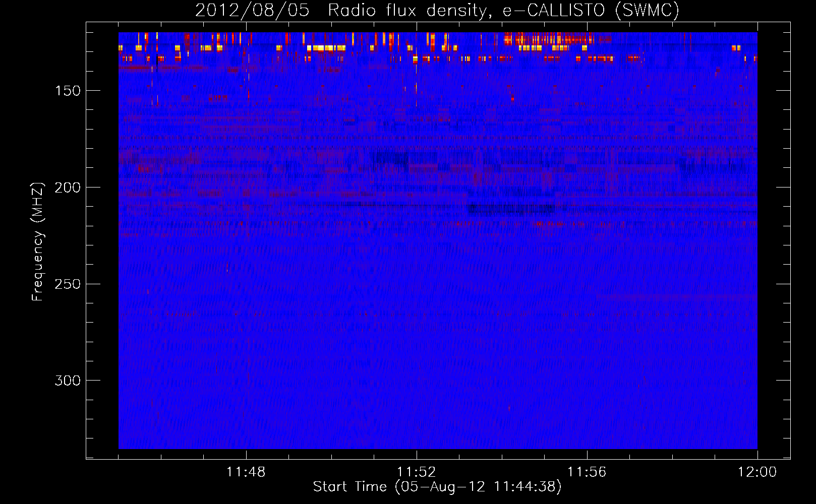This screenshot has height=504, width=816.
Task: Click the 11:56 time tick label
Action: (587, 472)
